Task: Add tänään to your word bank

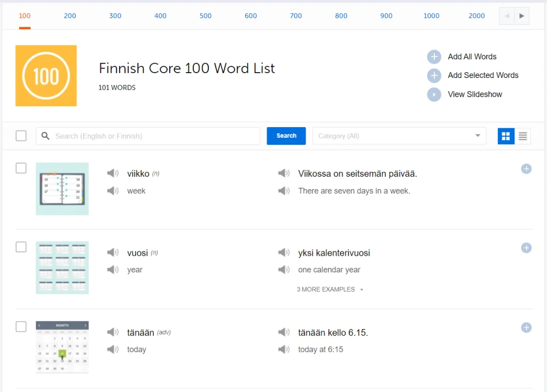Action: click(x=526, y=327)
